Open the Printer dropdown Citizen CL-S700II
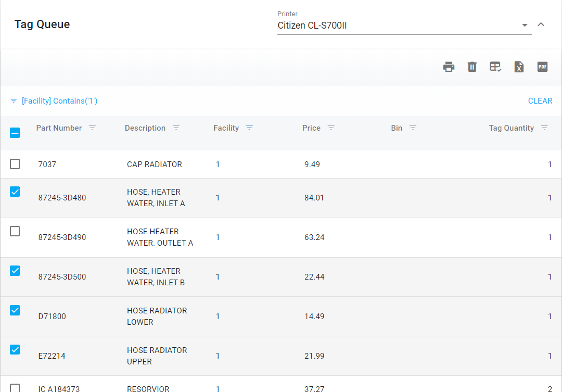The width and height of the screenshot is (562, 392). click(x=404, y=25)
